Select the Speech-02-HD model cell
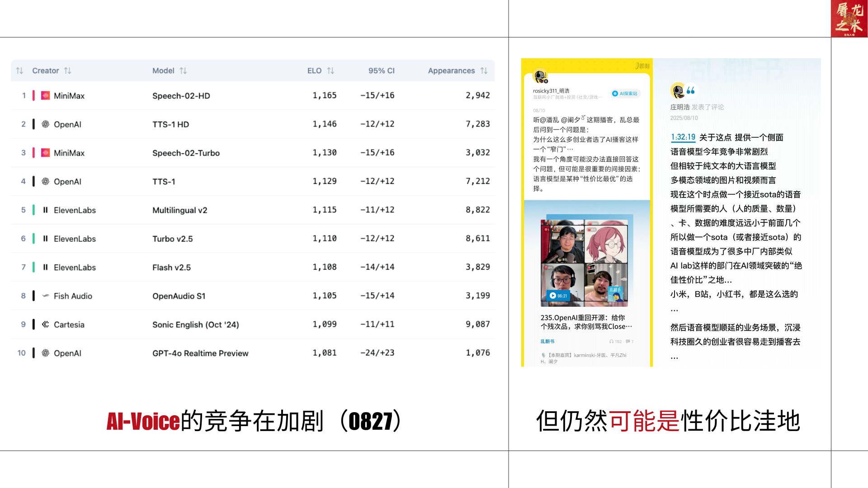Screen dimensions: 868x488 181,96
